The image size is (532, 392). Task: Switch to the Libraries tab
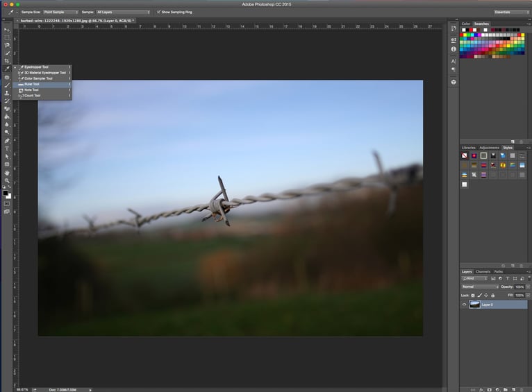469,148
